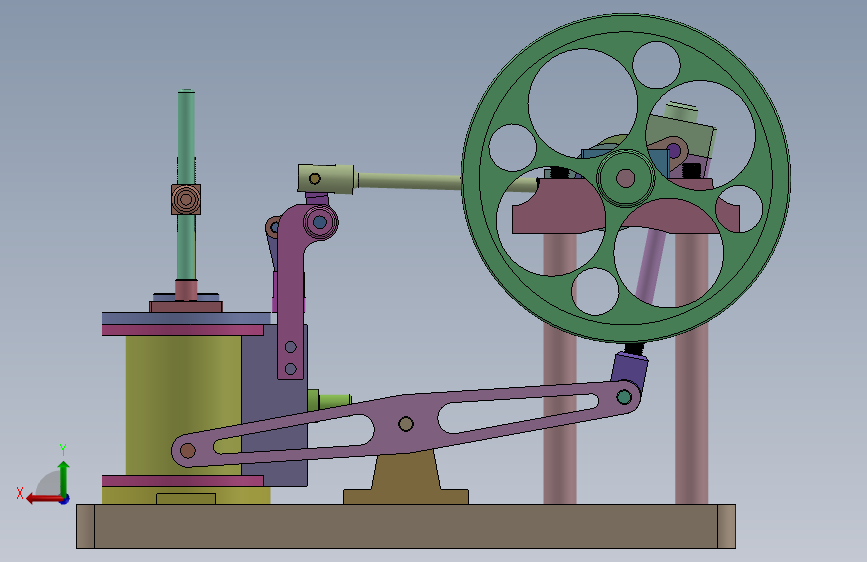Select the clevis fork pin on connecting rod

[x=315, y=179]
